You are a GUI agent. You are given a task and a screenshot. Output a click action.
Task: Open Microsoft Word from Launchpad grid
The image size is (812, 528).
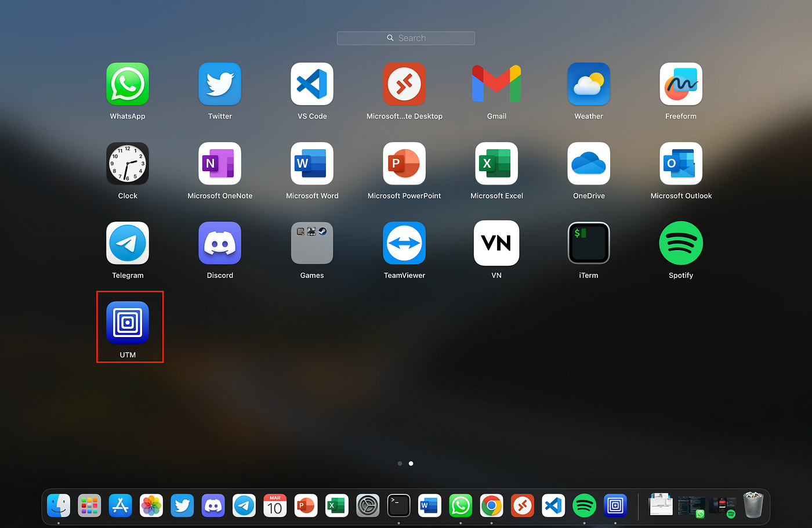pyautogui.click(x=312, y=164)
